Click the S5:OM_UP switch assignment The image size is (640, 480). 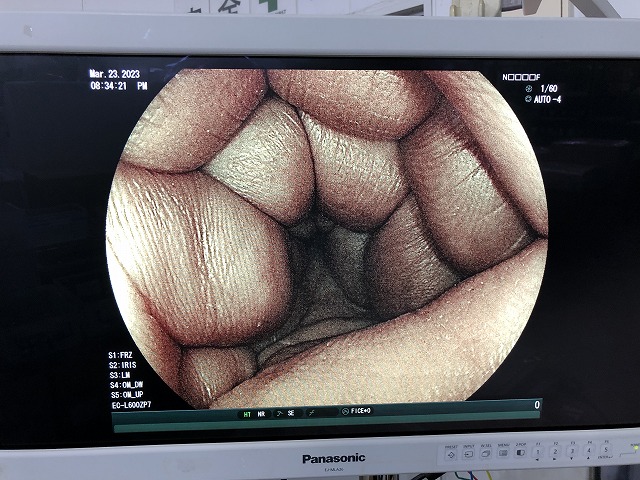[x=127, y=395]
